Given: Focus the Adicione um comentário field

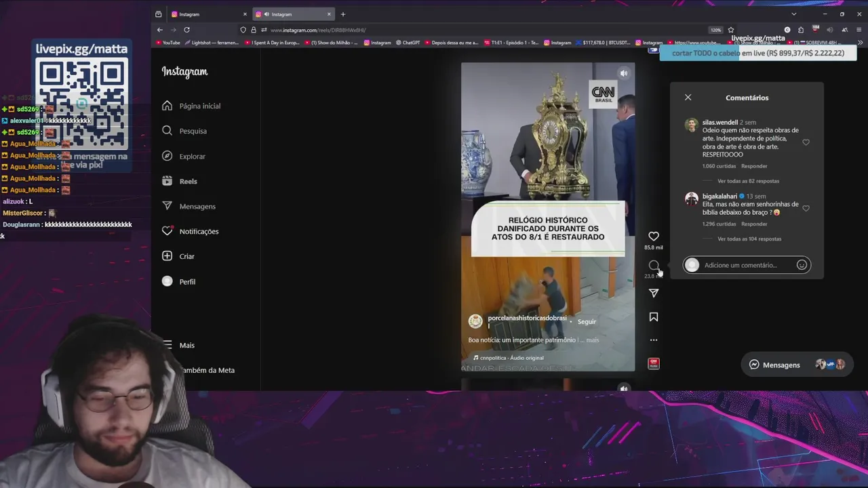Looking at the screenshot, I should 746,265.
